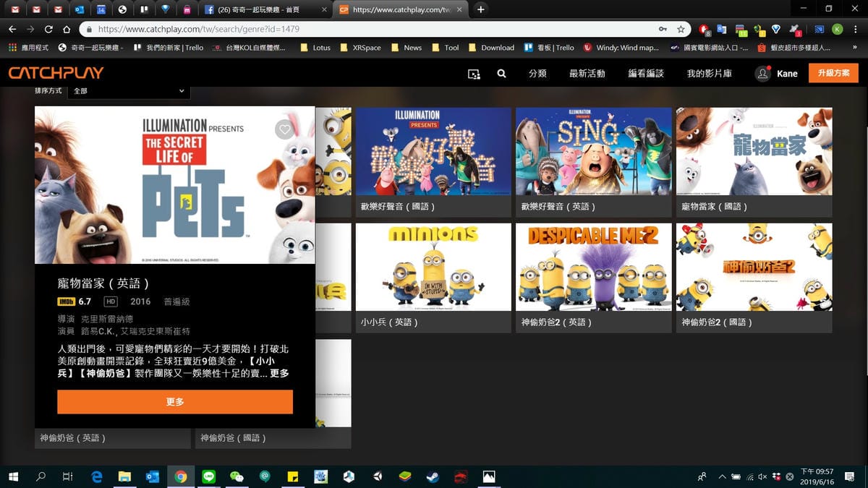
Task: Open the 看板 | Trello bookmark
Action: click(x=549, y=48)
